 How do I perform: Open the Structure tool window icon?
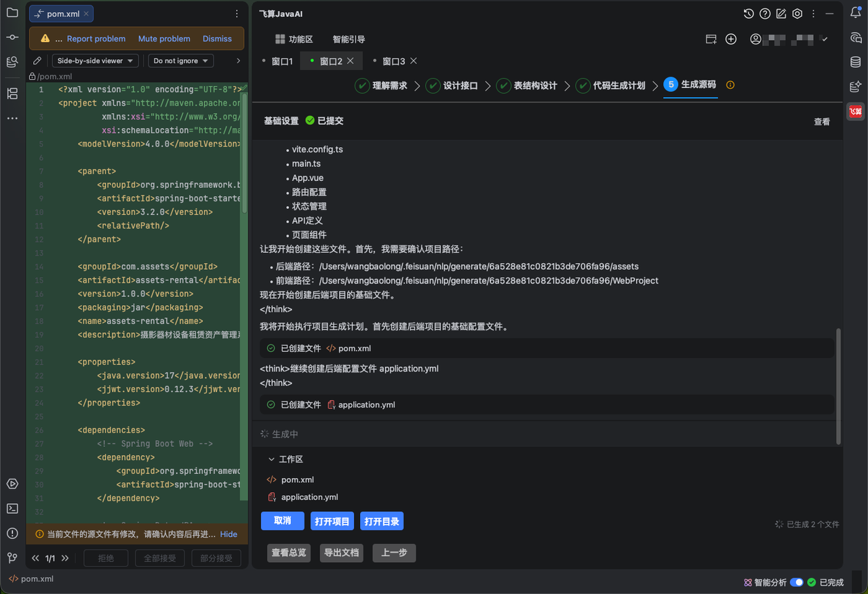point(12,94)
